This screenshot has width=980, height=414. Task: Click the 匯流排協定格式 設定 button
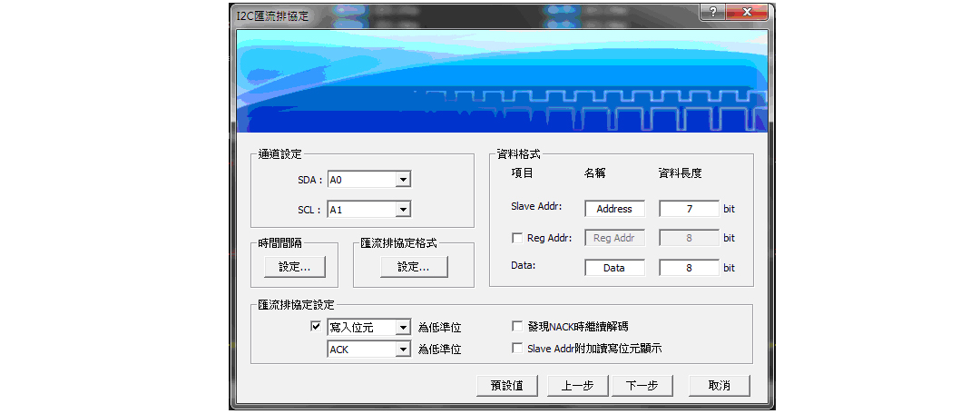tap(400, 267)
